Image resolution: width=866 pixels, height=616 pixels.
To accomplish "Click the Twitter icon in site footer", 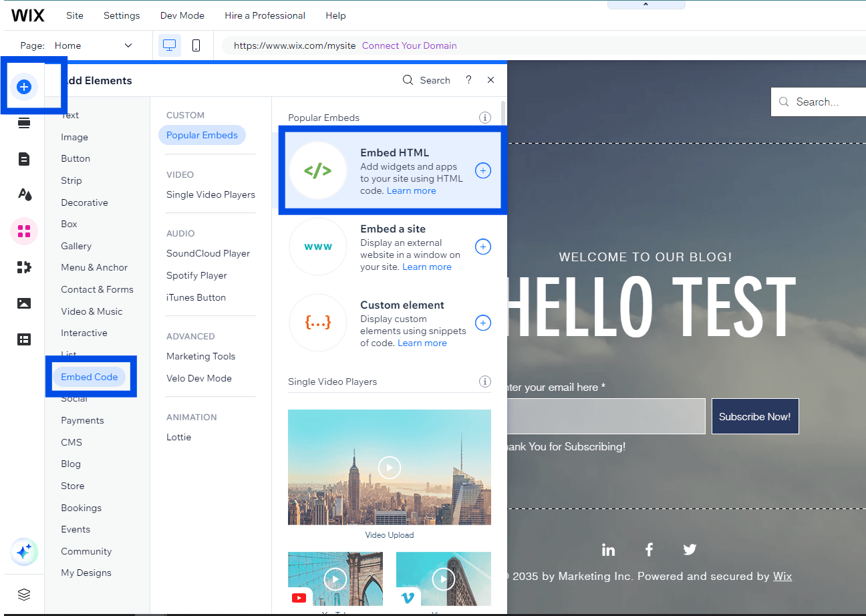I will tap(690, 550).
